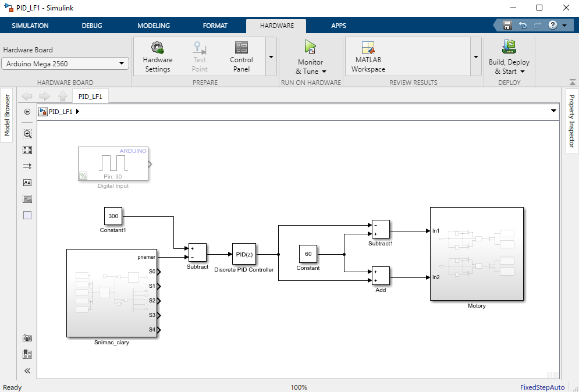Click the FixedStepAuto solver link
The width and height of the screenshot is (579, 392).
(542, 387)
